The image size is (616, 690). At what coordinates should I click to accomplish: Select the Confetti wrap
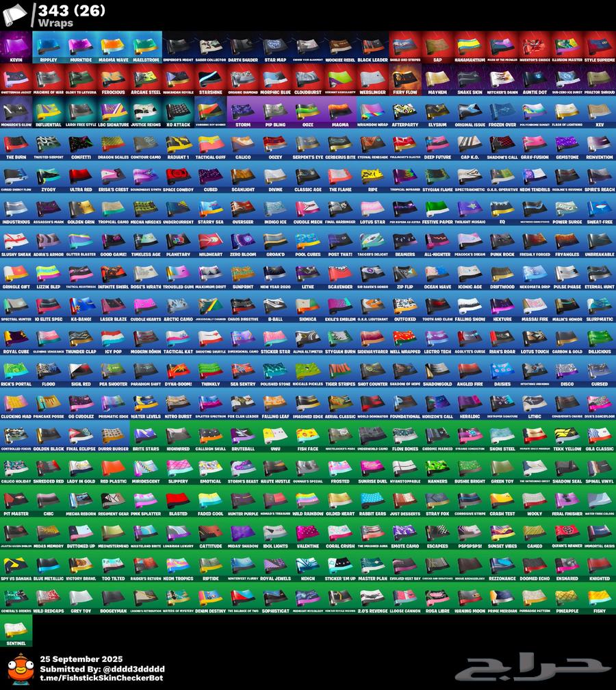point(81,144)
